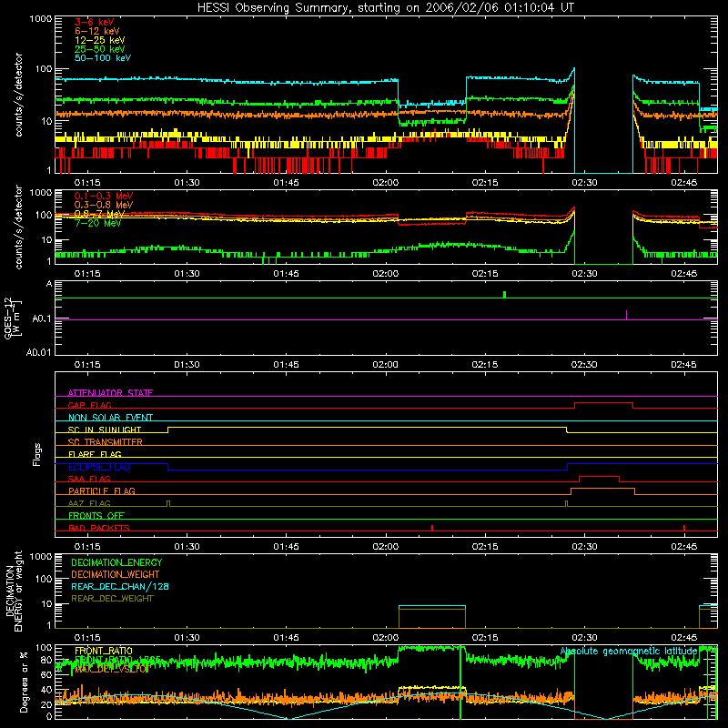Screen dimensions: 728x728
Task: Select the SAA_FLAG label
Action: pyautogui.click(x=89, y=479)
